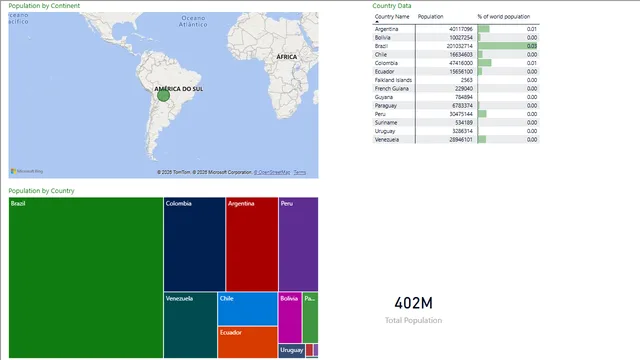
Task: Open the OpenStreetMap link on the map
Action: 272,172
